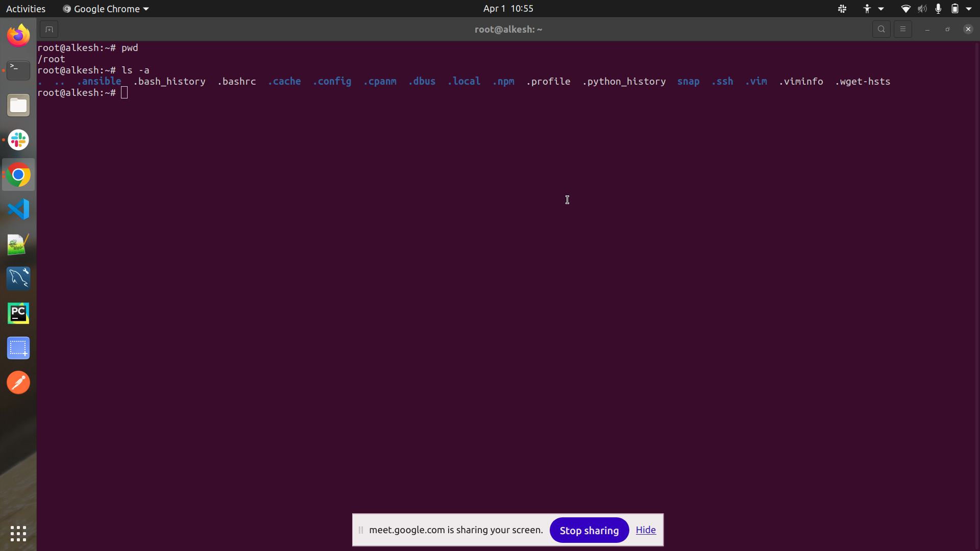Launch Files manager from dock

point(18,105)
